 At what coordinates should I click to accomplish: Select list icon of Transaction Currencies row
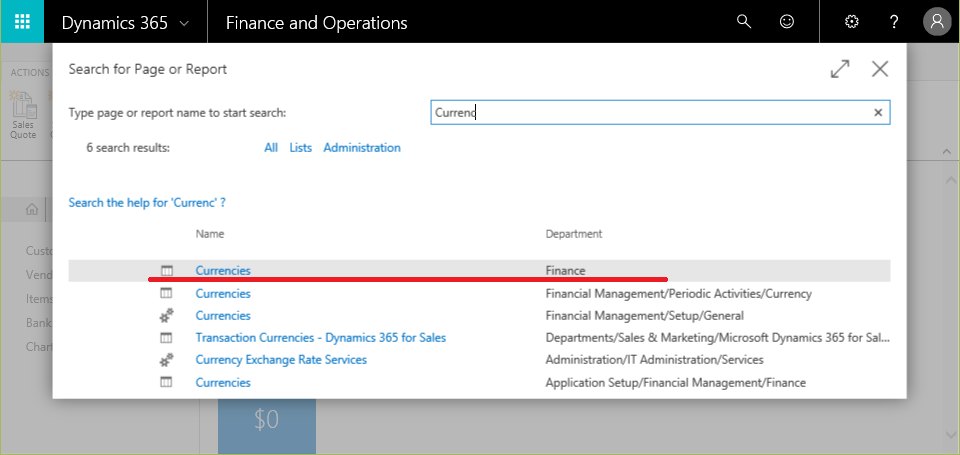(167, 337)
